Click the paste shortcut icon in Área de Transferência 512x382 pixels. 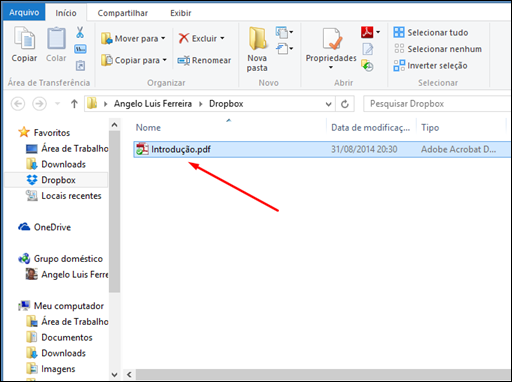[80, 65]
